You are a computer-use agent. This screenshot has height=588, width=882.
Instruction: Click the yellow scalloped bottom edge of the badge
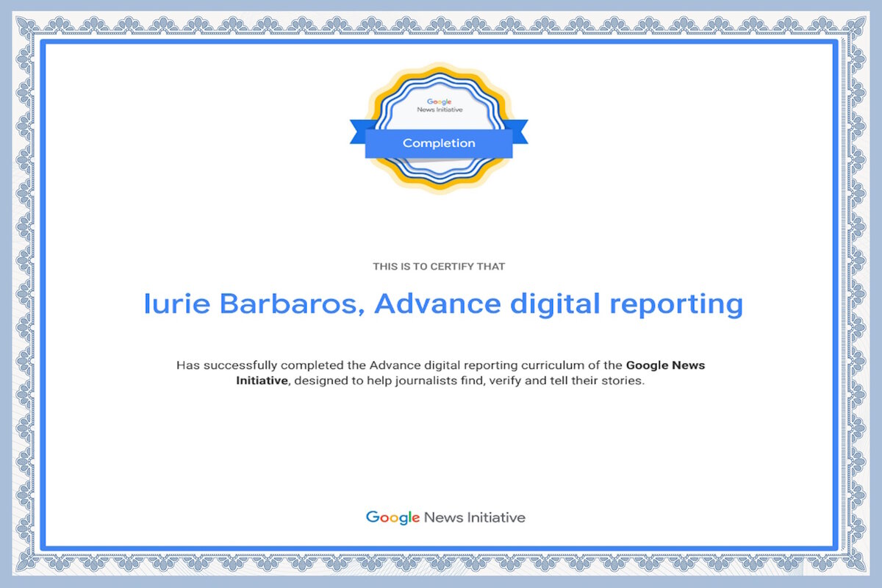[x=439, y=187]
